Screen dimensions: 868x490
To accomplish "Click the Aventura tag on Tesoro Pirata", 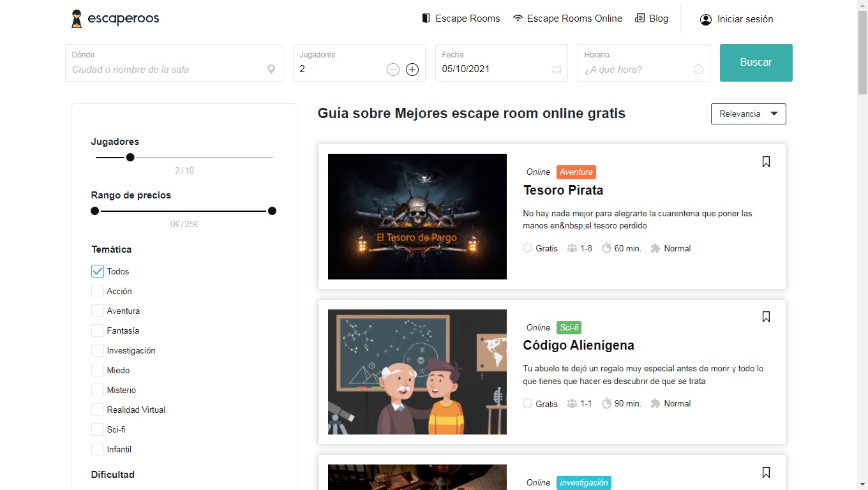I will pyautogui.click(x=576, y=172).
